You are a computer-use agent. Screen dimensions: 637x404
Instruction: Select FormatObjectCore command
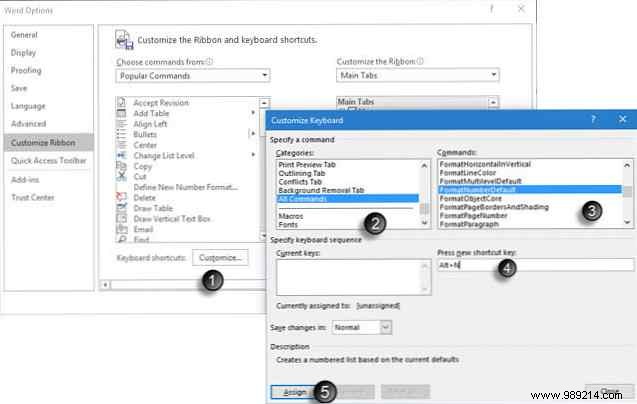[x=471, y=198]
